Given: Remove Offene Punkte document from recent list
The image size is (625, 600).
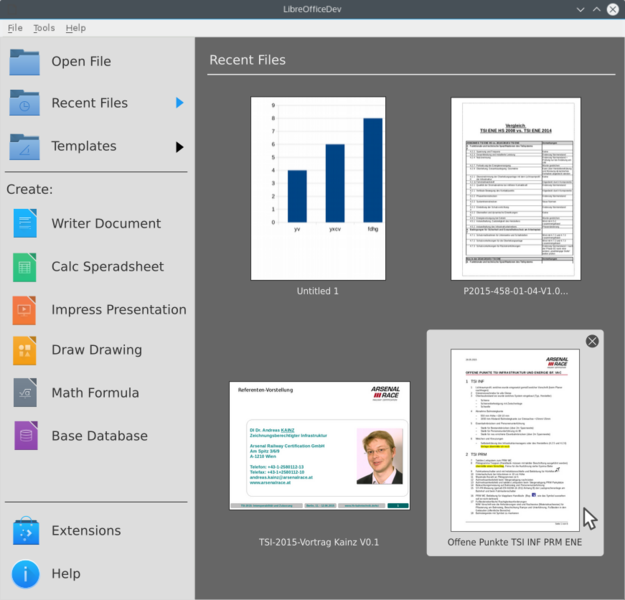Looking at the screenshot, I should click(592, 341).
